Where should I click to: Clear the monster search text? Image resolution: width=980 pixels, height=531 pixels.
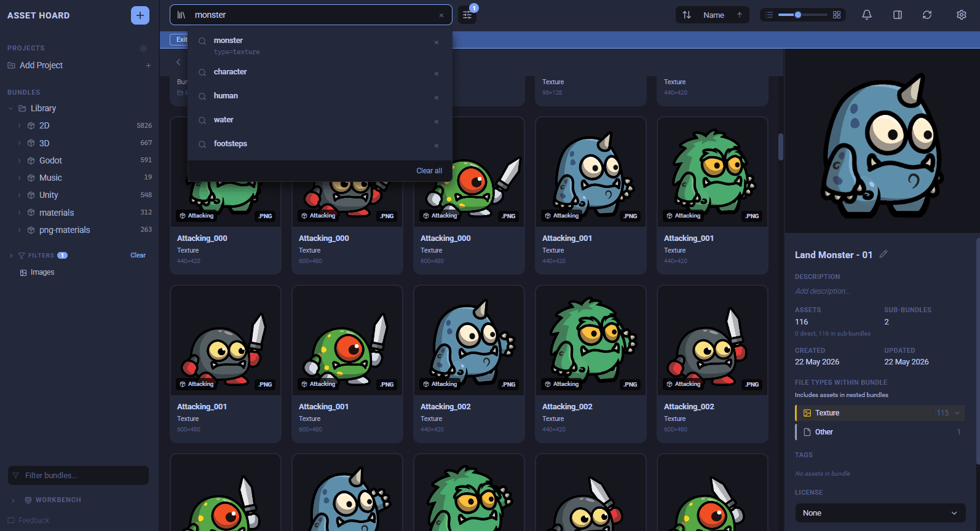pyautogui.click(x=441, y=15)
